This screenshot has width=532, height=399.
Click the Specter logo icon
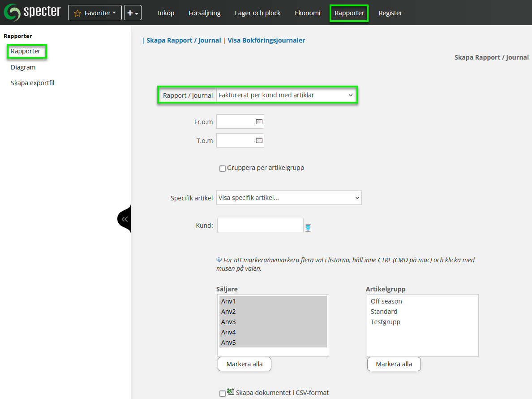12,13
